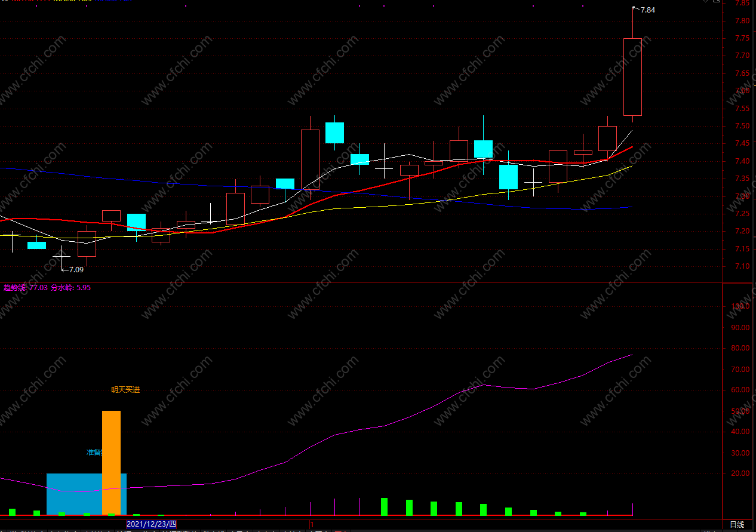Click the 60.00 indicator axis label

pyautogui.click(x=742, y=390)
